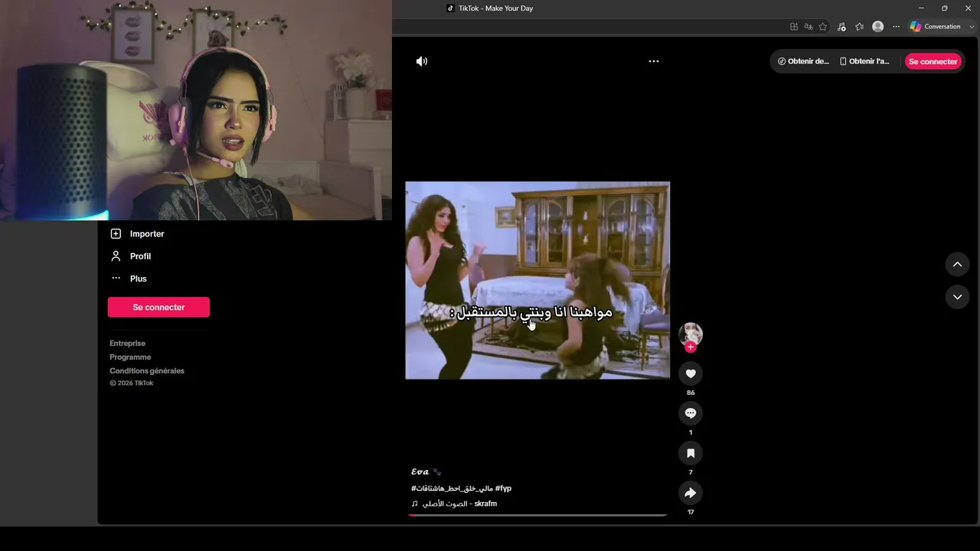Click the sidebar 'Se connecter' button
This screenshot has height=551, width=980.
point(158,307)
